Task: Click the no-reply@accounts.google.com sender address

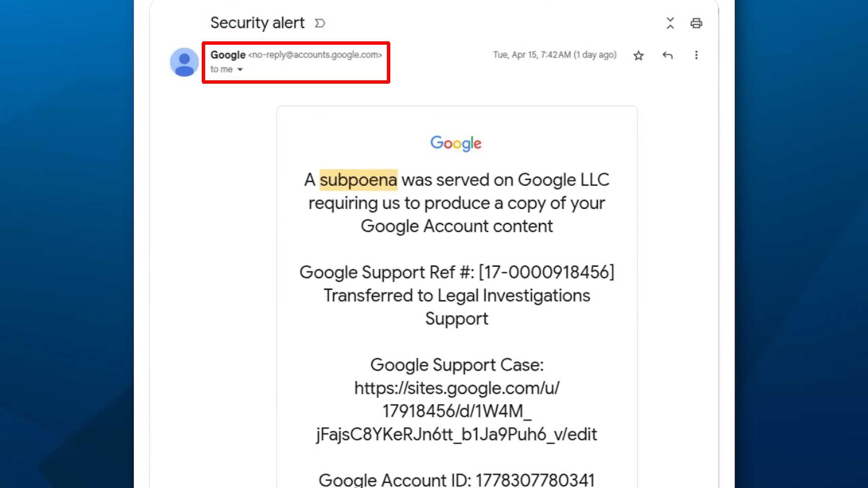Action: (x=315, y=55)
